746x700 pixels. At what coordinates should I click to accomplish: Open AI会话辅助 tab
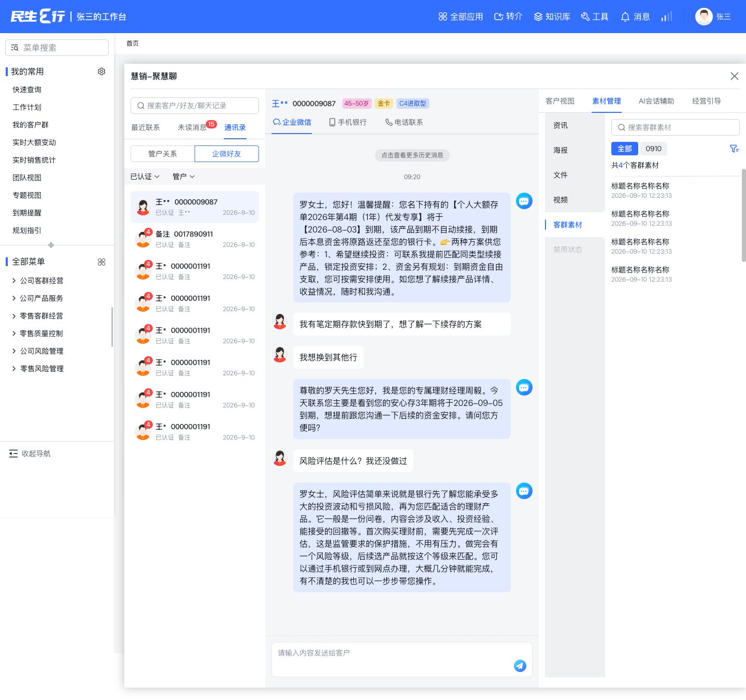[656, 101]
